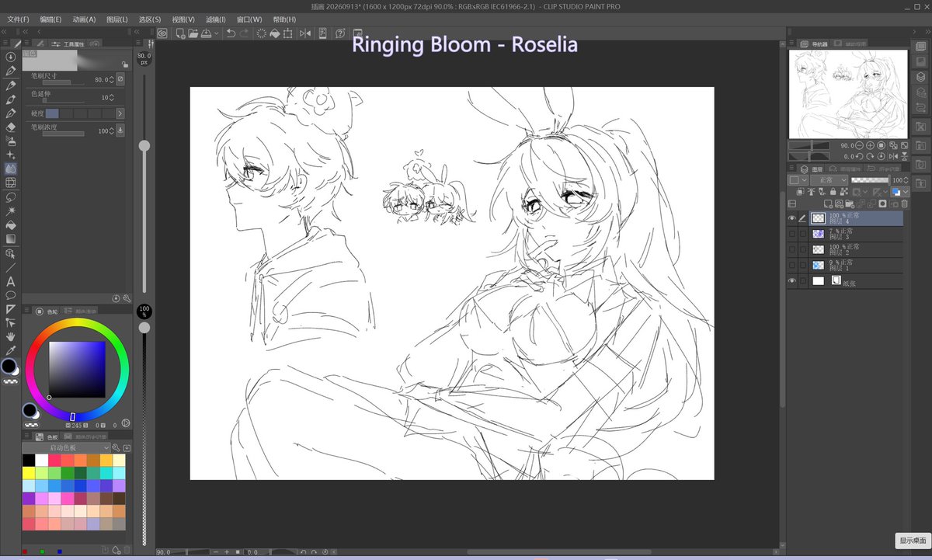Toggle visibility box of 图层 2
This screenshot has height=560, width=932.
coord(792,249)
